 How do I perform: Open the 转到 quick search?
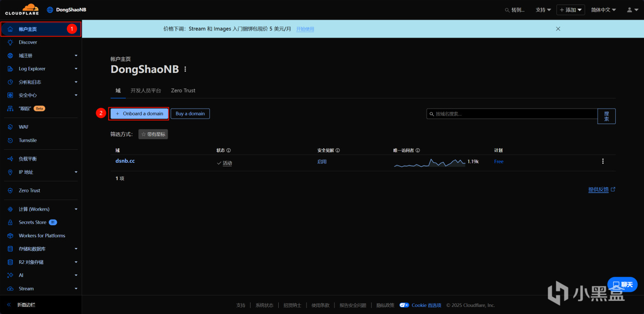click(515, 10)
